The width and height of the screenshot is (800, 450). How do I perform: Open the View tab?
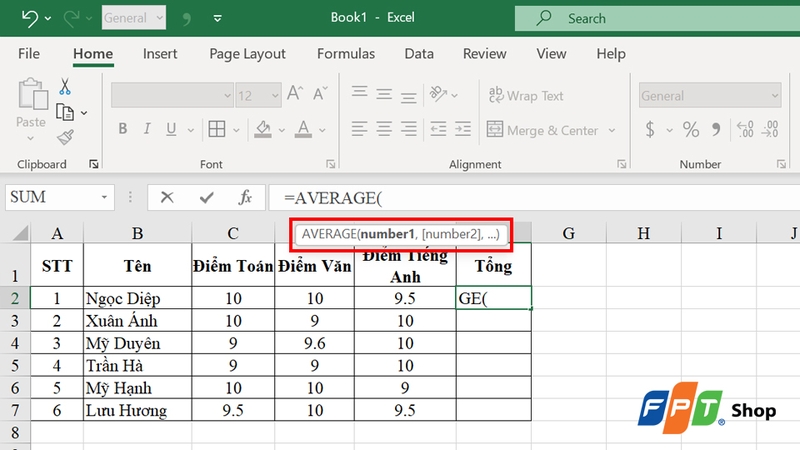pyautogui.click(x=551, y=54)
